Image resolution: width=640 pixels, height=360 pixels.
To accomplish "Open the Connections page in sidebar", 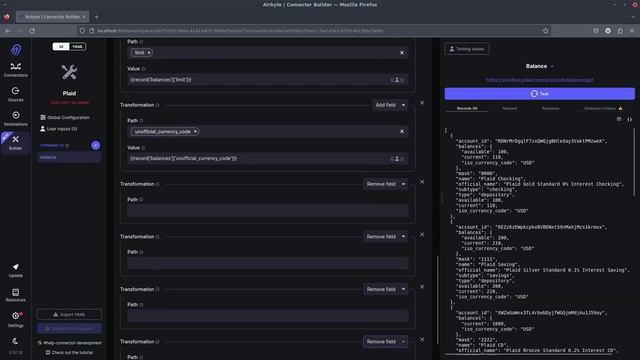I will point(16,70).
